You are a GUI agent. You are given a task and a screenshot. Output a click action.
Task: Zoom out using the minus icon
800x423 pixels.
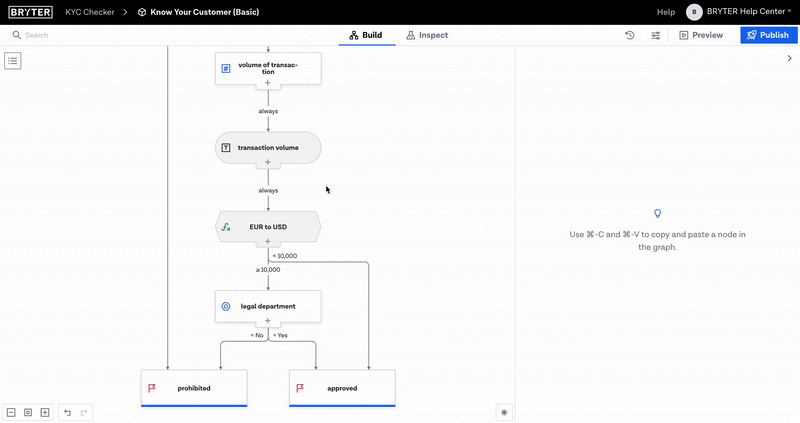coord(12,412)
